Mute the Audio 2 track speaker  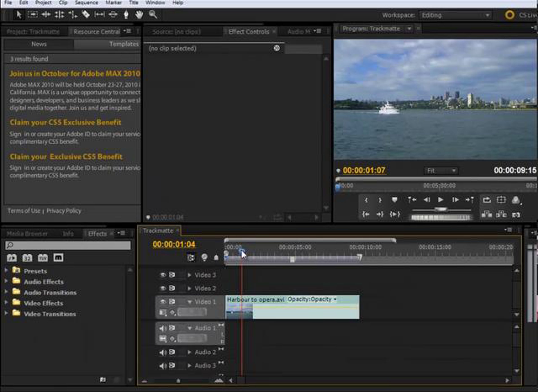pyautogui.click(x=163, y=352)
